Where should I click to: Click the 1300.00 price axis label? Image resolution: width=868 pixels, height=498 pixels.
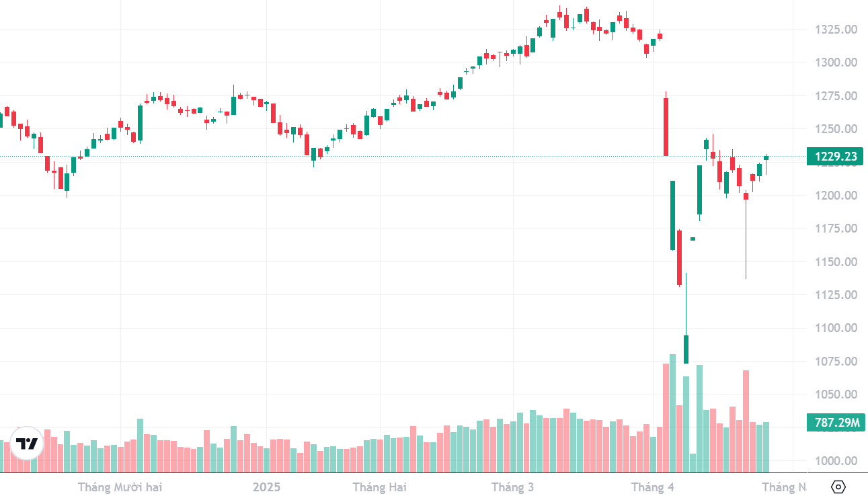tap(836, 63)
